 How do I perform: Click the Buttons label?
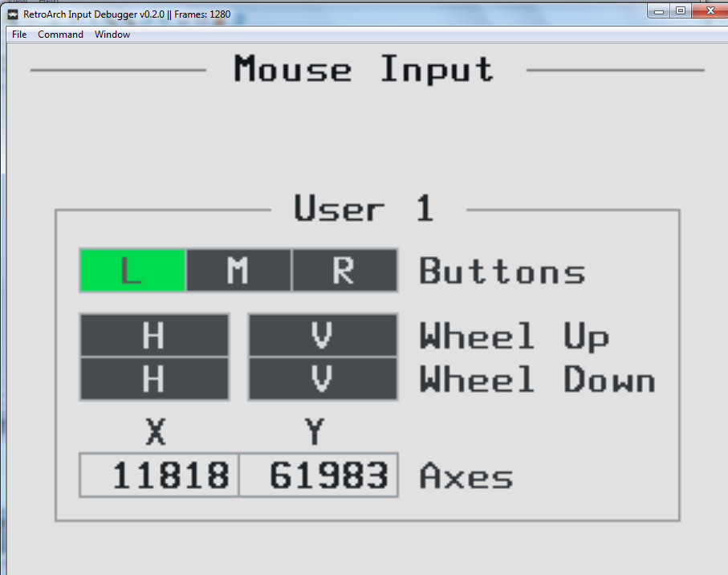pos(502,271)
